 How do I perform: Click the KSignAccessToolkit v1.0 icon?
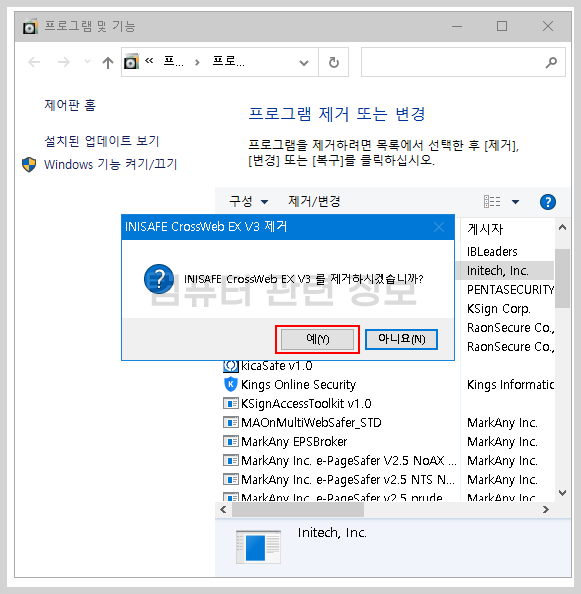(231, 403)
